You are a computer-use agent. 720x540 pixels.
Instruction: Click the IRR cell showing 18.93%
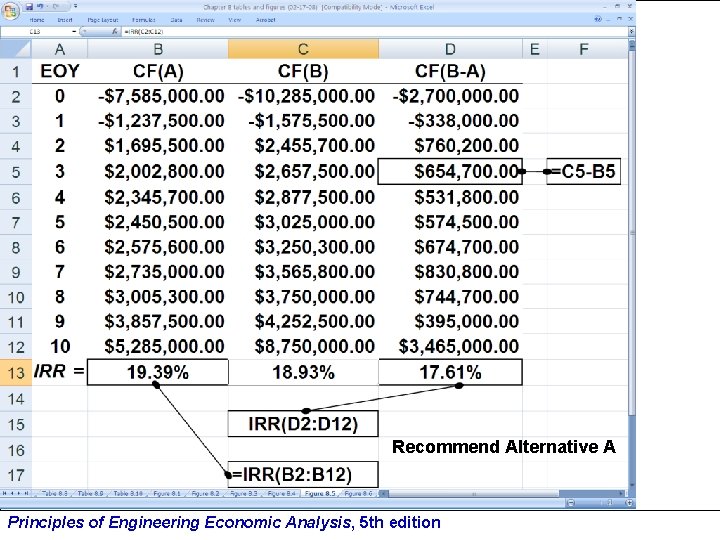303,372
